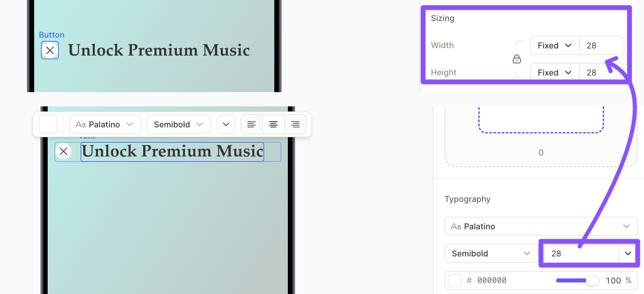Screen dimensions: 644x294
Task: Align text center in floating toolbar
Action: [x=273, y=124]
